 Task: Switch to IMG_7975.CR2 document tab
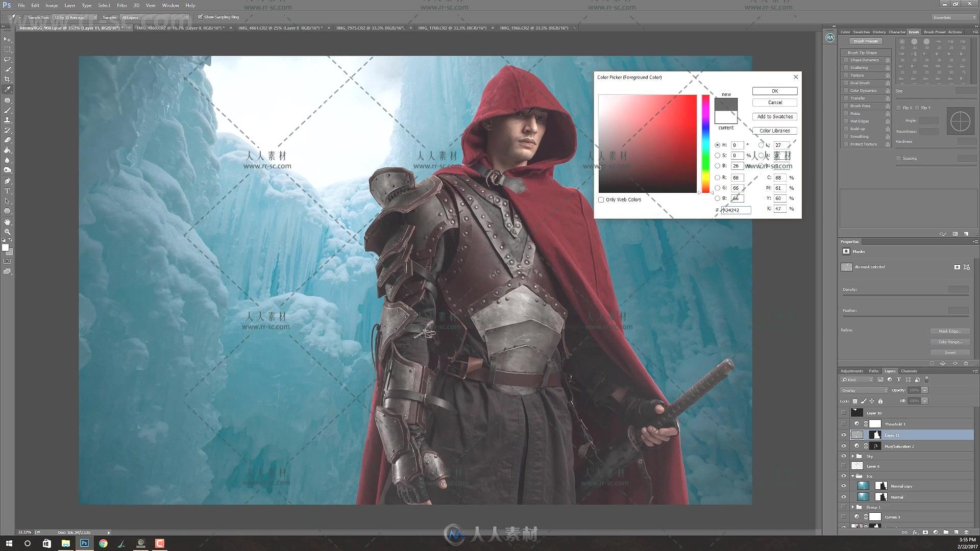coord(371,28)
